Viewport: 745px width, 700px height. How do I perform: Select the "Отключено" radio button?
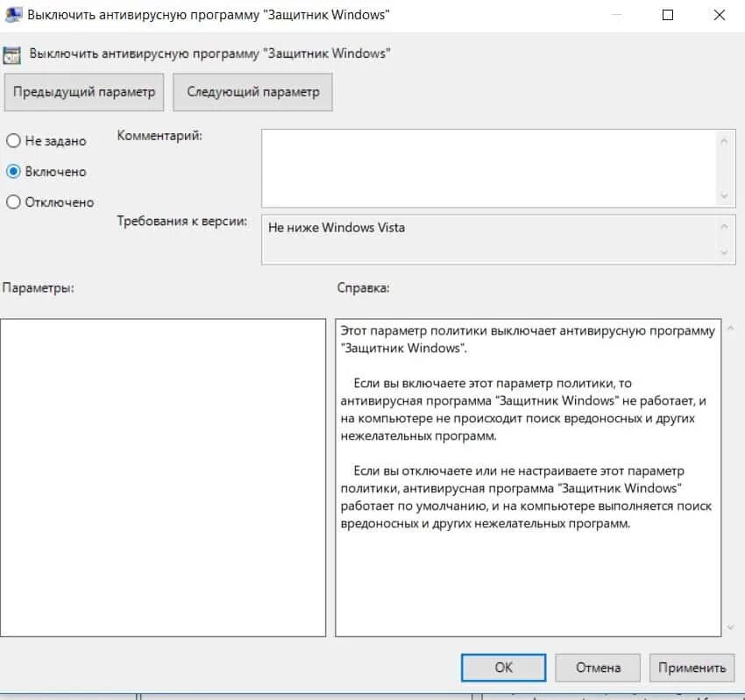(13, 202)
